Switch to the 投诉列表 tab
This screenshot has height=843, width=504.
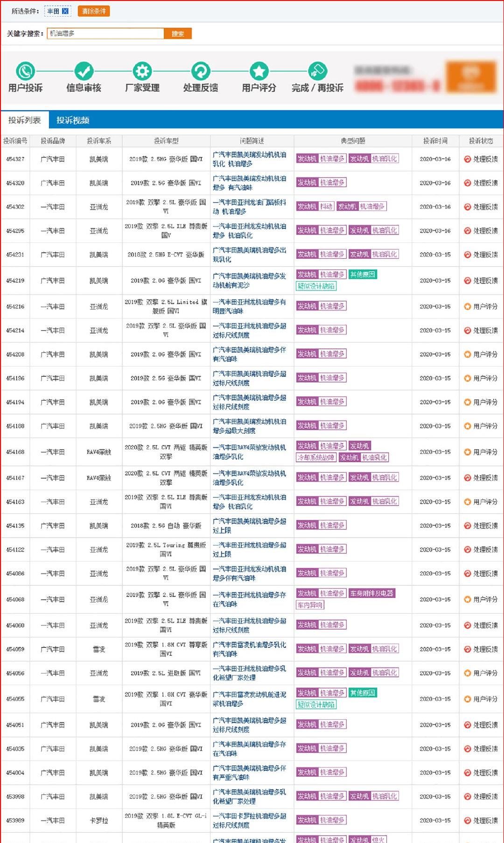coord(25,120)
